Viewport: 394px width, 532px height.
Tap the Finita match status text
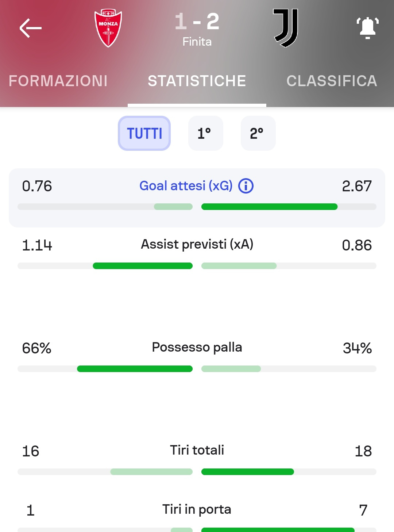(197, 42)
